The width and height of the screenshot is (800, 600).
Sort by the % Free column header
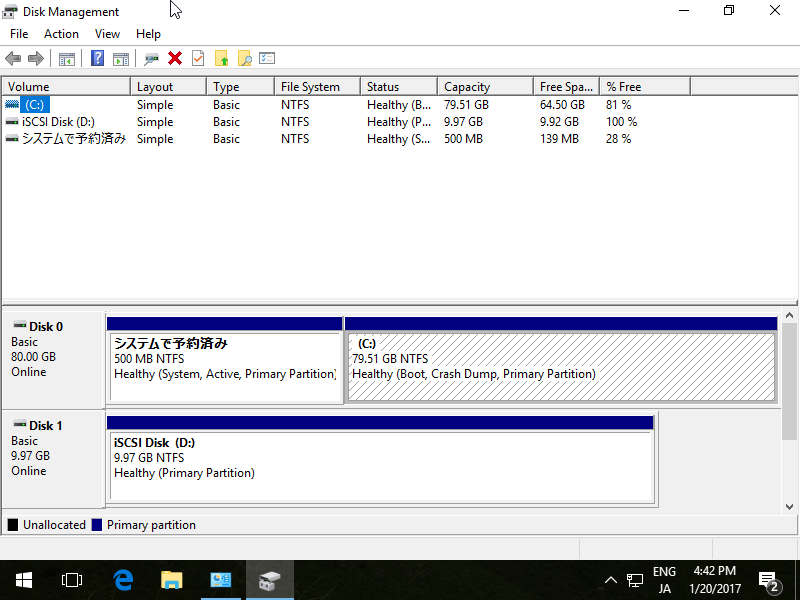tap(645, 87)
